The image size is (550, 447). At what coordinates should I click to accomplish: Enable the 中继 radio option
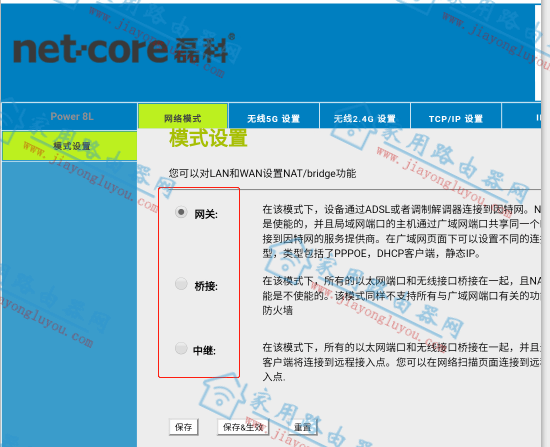181,348
